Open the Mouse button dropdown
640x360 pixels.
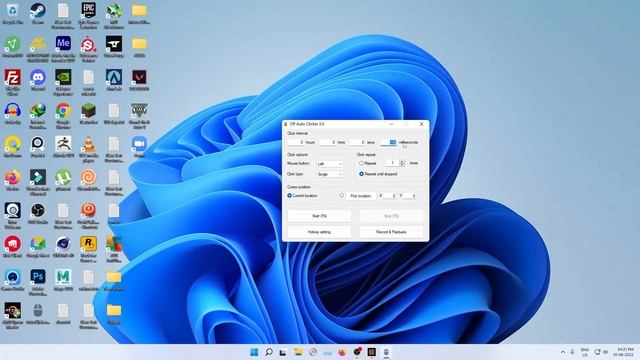pos(330,164)
